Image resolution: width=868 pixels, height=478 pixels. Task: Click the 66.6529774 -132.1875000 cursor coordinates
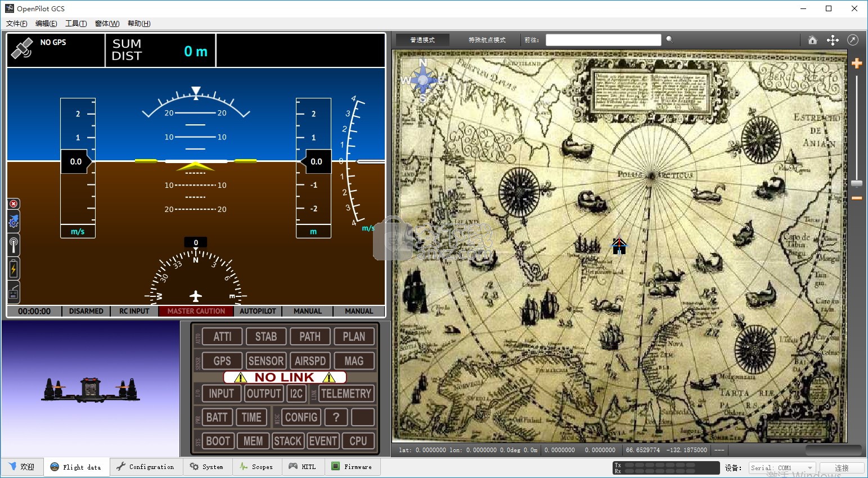pyautogui.click(x=666, y=450)
